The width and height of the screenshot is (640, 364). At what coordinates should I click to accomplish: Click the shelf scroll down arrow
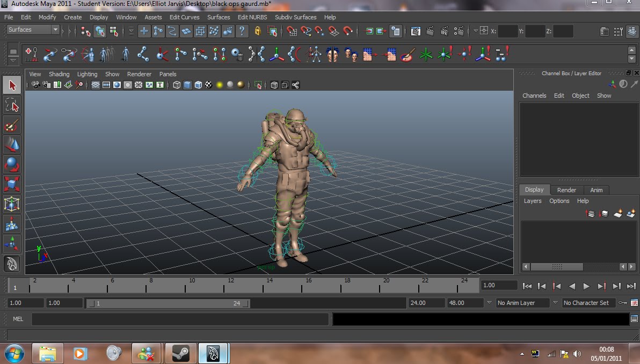click(x=631, y=59)
